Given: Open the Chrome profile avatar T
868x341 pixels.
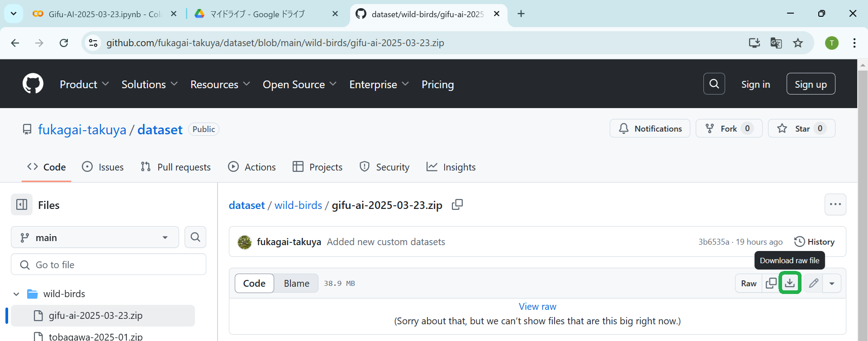Looking at the screenshot, I should [832, 43].
